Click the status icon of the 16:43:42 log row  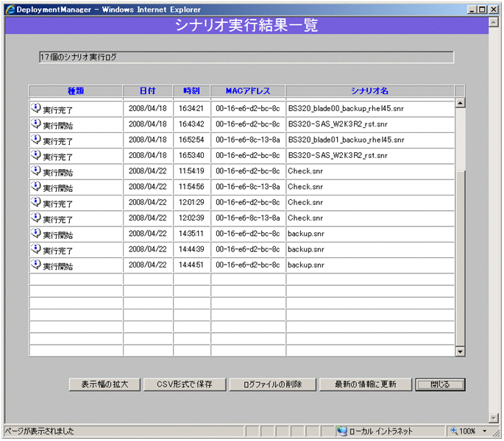(36, 124)
